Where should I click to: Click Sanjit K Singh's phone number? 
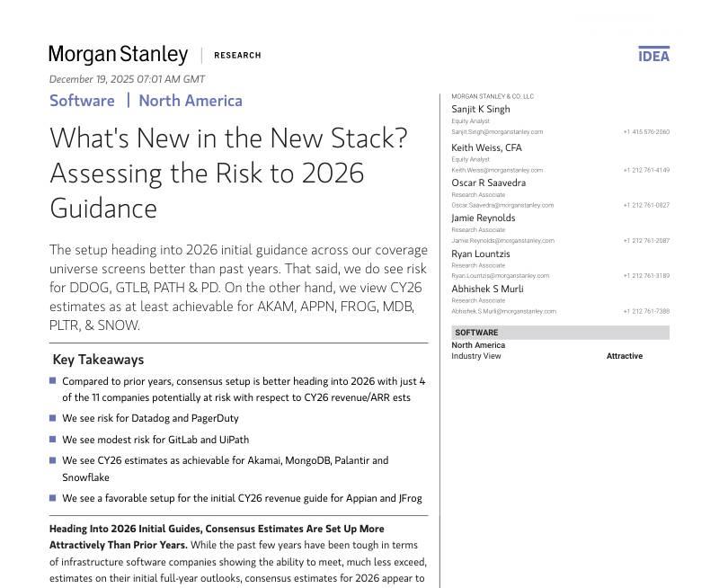645,132
